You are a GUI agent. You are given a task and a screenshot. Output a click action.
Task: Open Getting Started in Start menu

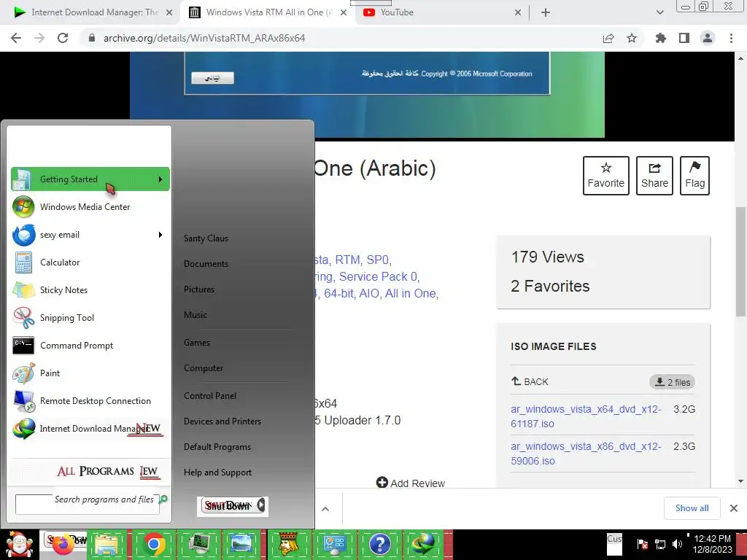point(90,179)
